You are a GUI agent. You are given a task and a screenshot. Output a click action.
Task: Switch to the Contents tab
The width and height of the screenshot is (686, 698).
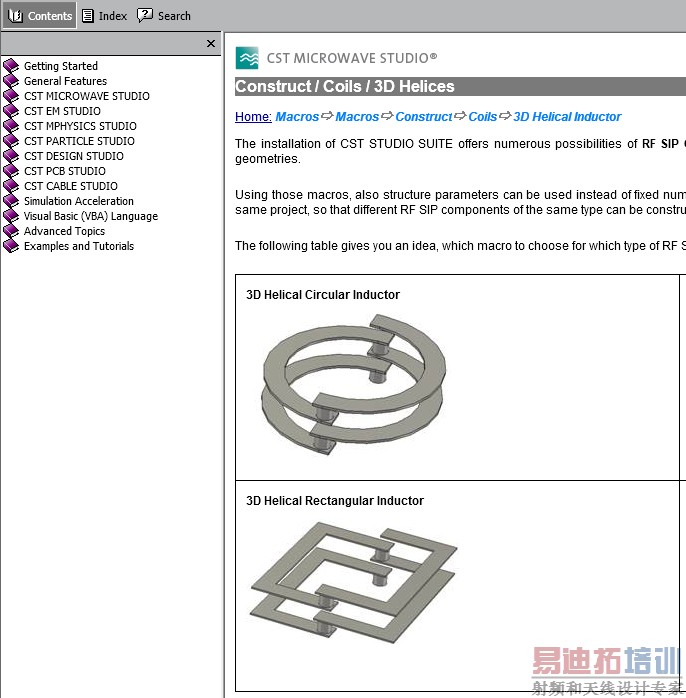tap(40, 16)
